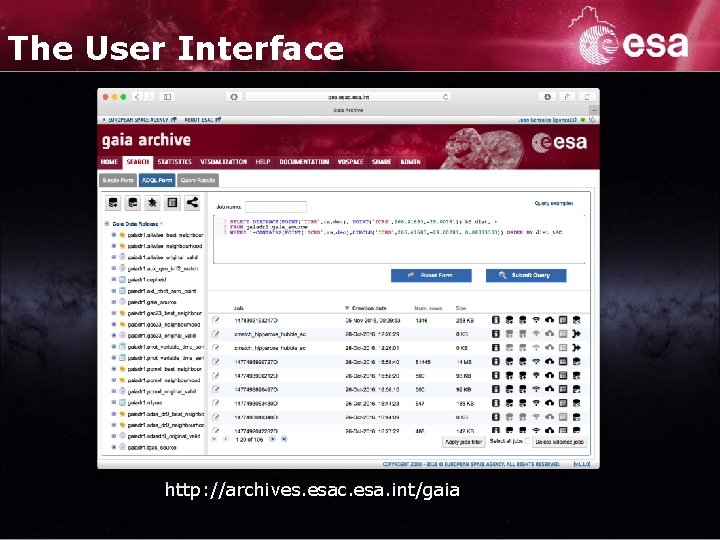Image resolution: width=720 pixels, height=540 pixels.
Task: Expand the gaiadr1.tgas_source table
Action: click(114, 447)
